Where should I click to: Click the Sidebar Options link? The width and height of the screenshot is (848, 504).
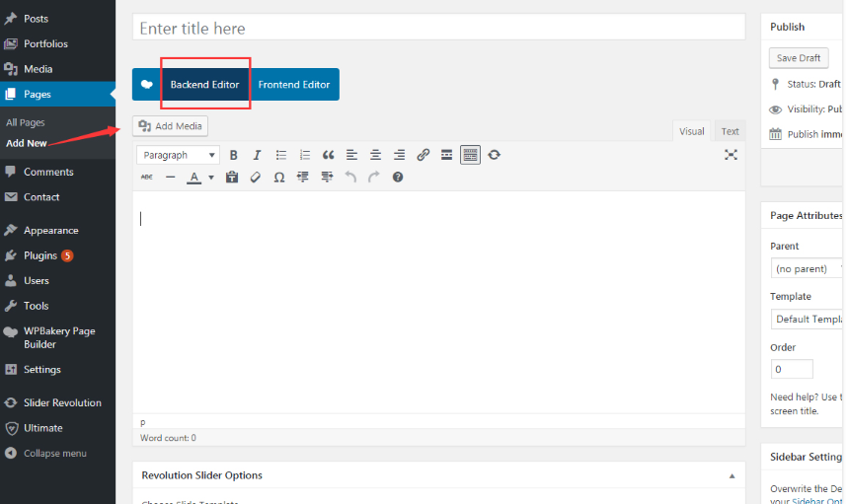pos(816,500)
